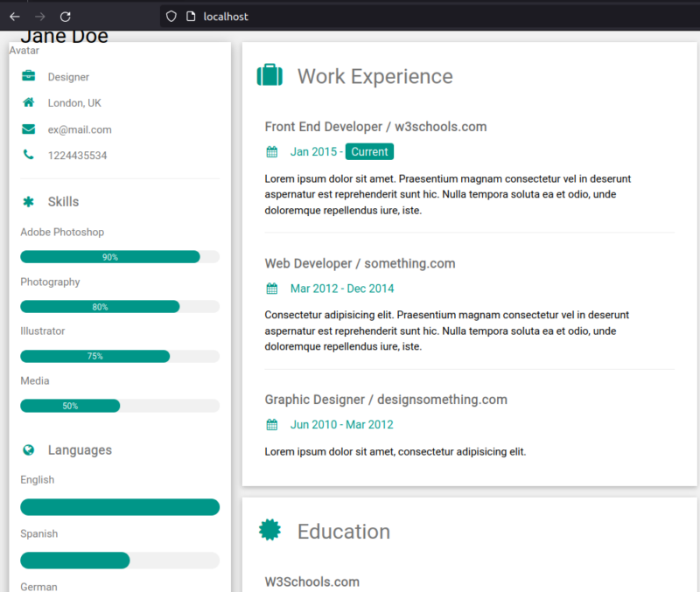This screenshot has width=700, height=592.
Task: Click the globe icon next to Languages
Action: (x=29, y=450)
